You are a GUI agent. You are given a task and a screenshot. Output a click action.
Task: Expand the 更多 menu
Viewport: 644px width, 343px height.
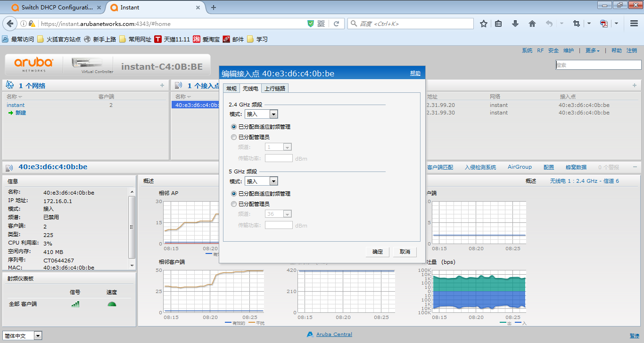tap(593, 50)
